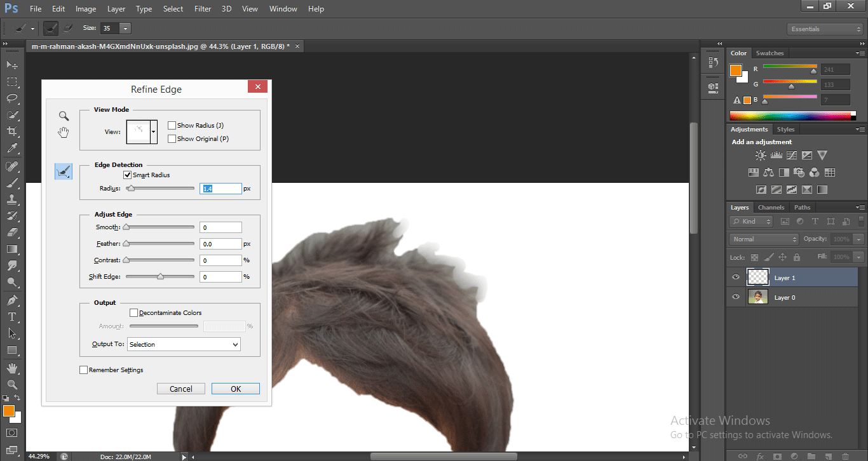This screenshot has height=461, width=868.
Task: Select the Pen tool
Action: 12,300
